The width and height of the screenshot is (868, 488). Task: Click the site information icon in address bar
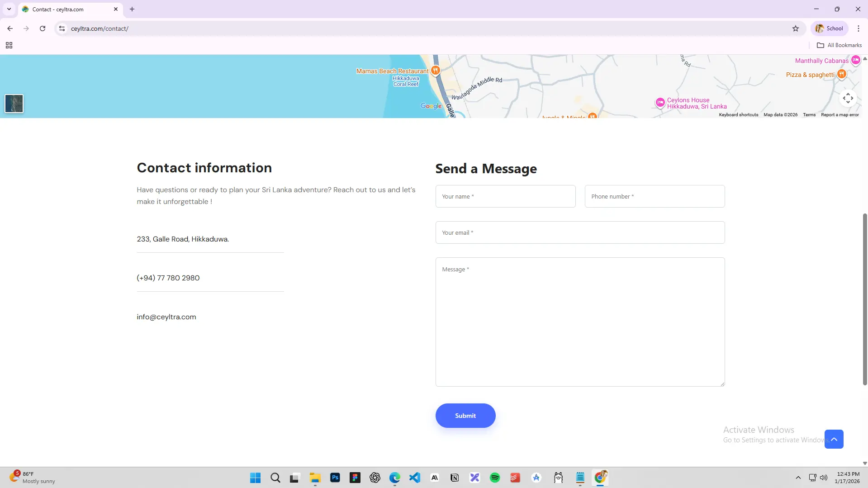(x=62, y=28)
